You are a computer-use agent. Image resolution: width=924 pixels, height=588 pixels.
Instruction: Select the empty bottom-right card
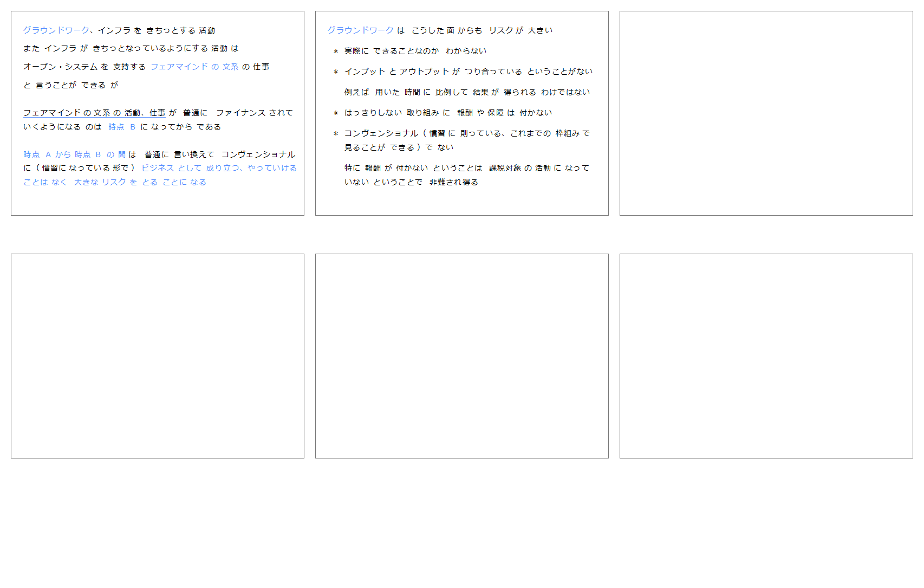(x=766, y=356)
